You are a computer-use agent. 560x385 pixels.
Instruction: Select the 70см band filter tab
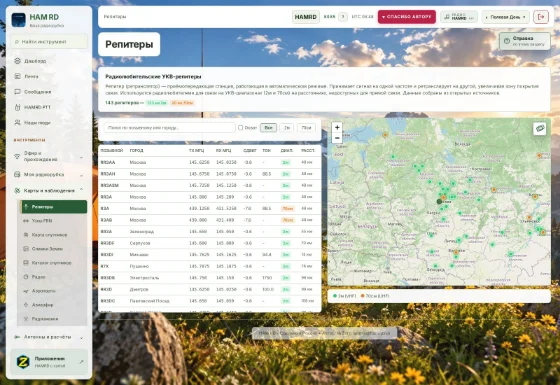click(306, 128)
